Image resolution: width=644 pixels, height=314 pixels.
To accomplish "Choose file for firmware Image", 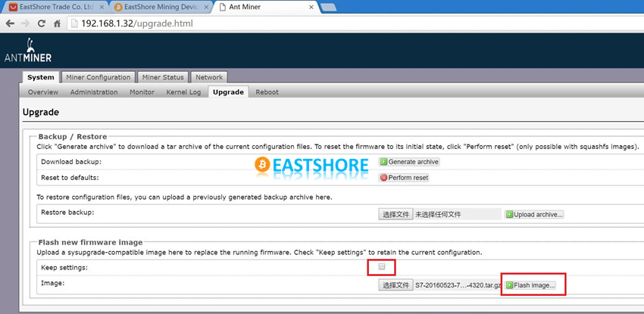I will pyautogui.click(x=395, y=285).
